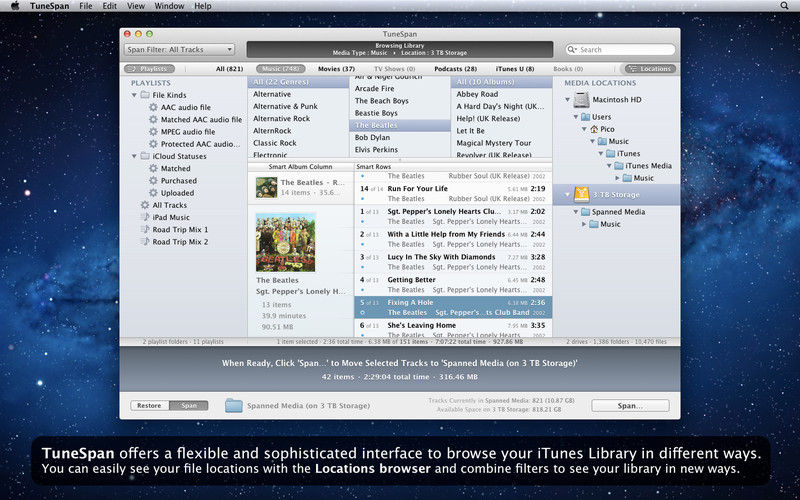
Task: Click the iCloud Statuses folder icon
Action: [145, 156]
